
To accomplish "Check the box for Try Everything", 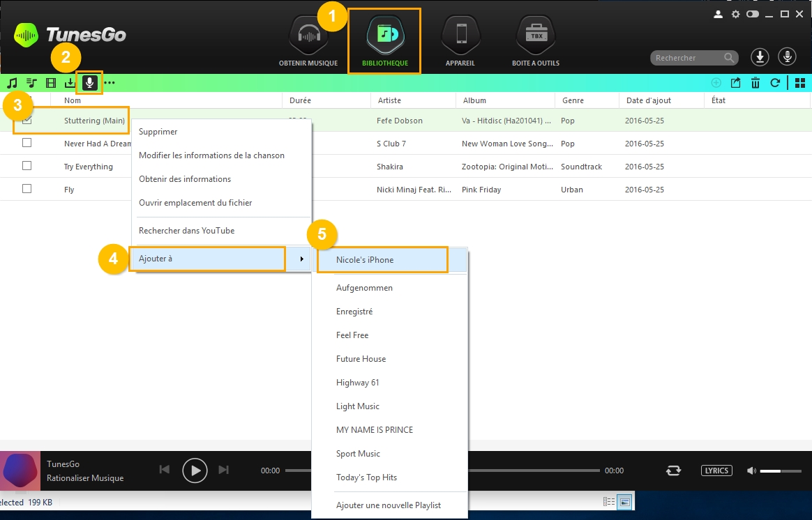I will (27, 166).
